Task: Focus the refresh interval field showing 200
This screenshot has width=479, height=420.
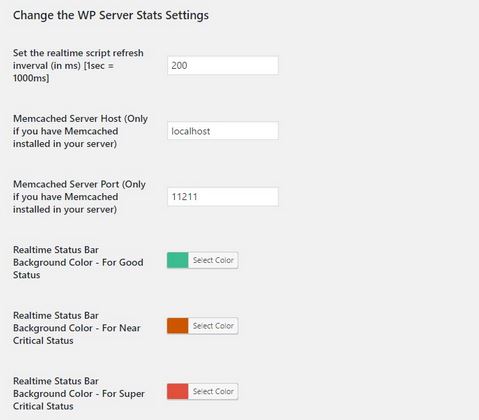Action: [223, 65]
